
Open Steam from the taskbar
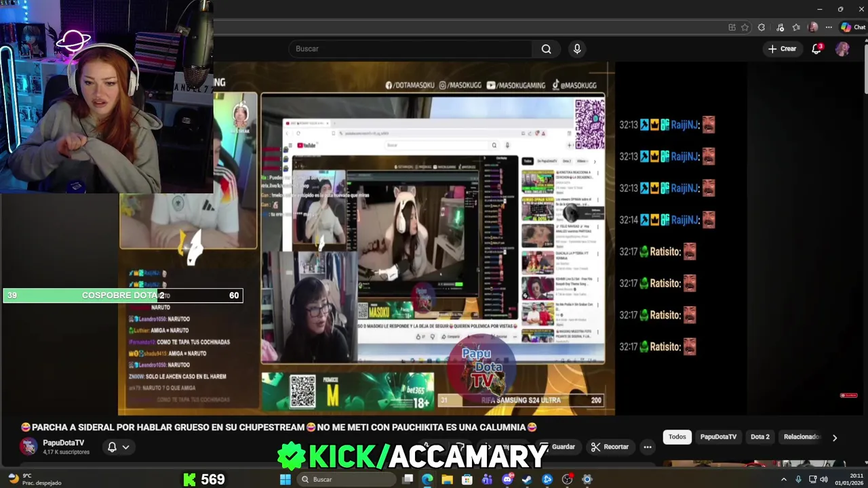[x=527, y=479]
